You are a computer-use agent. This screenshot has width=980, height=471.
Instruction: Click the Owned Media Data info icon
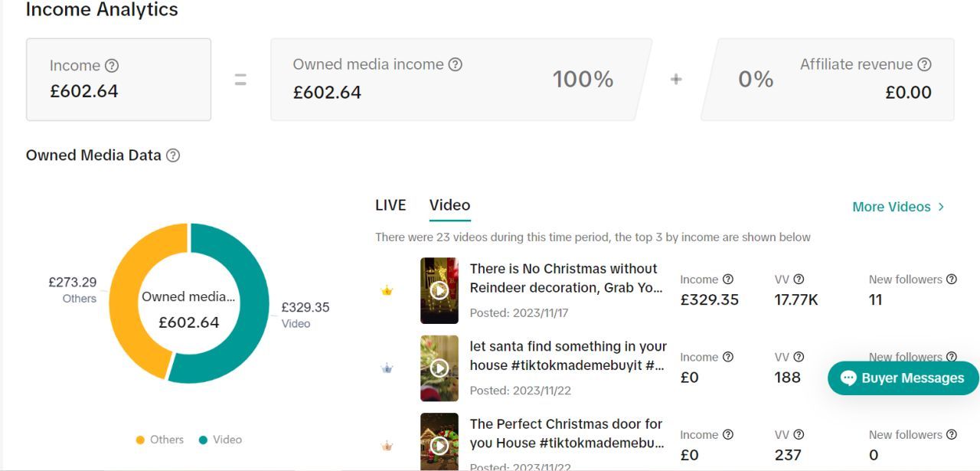pyautogui.click(x=173, y=155)
